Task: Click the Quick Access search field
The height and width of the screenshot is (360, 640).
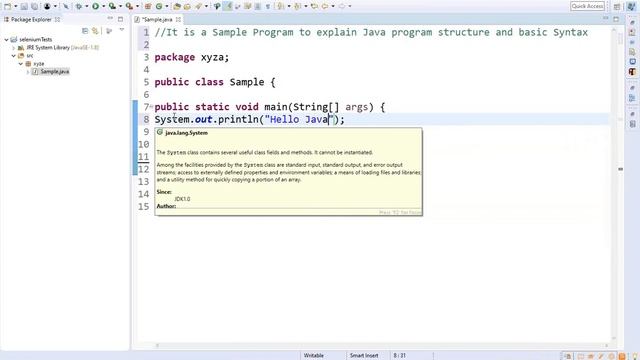Action: pos(587,6)
